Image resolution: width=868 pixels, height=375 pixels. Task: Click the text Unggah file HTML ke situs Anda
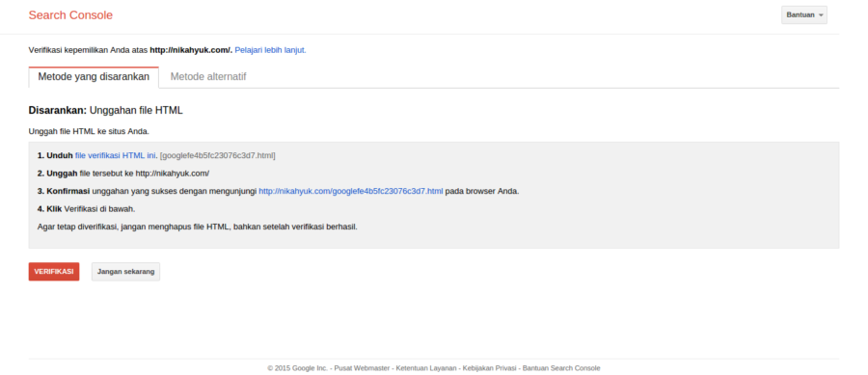click(x=89, y=132)
